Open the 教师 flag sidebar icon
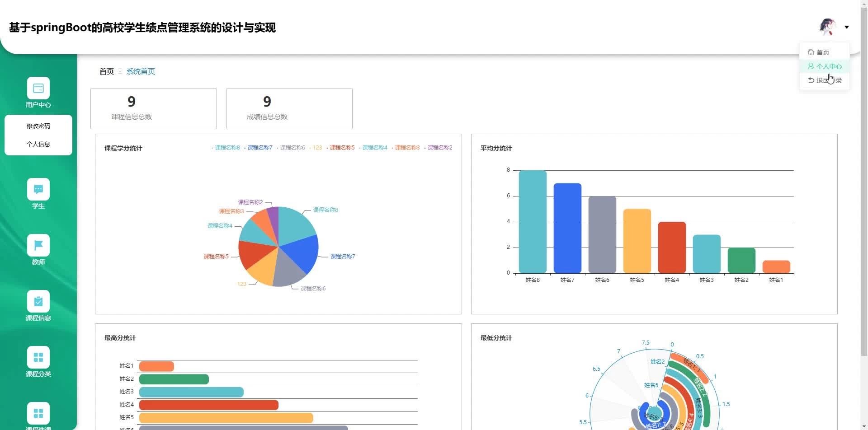The width and height of the screenshot is (868, 430). [38, 245]
